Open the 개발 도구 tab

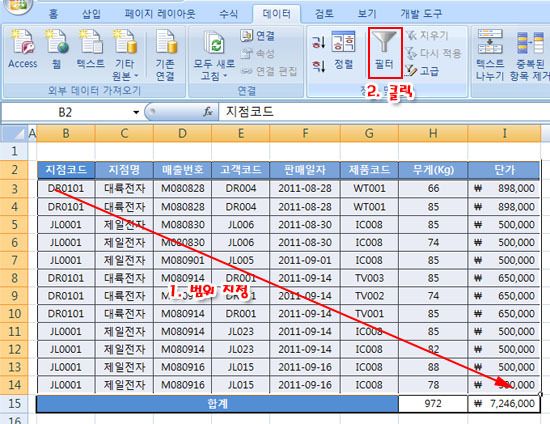coord(421,14)
